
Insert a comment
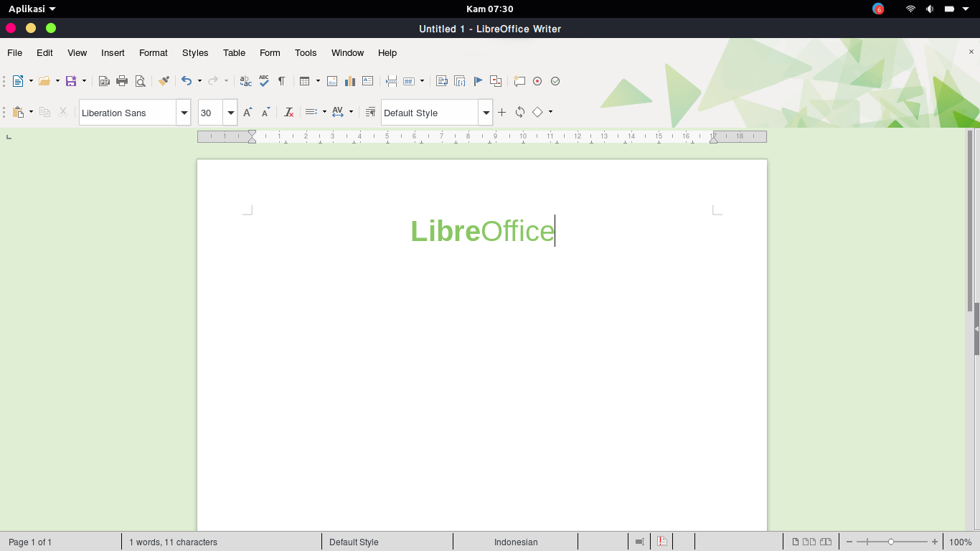click(x=519, y=81)
